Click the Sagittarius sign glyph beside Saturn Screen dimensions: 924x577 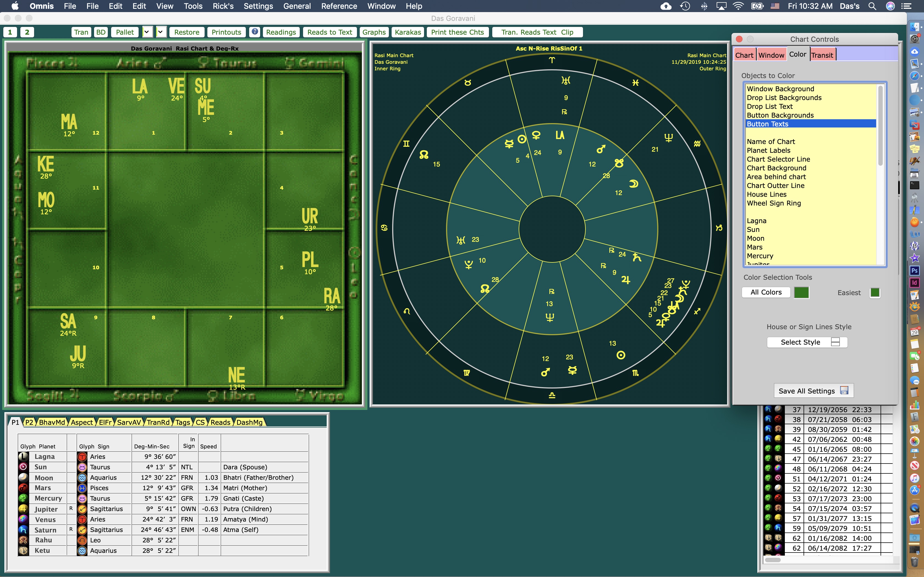(x=82, y=530)
